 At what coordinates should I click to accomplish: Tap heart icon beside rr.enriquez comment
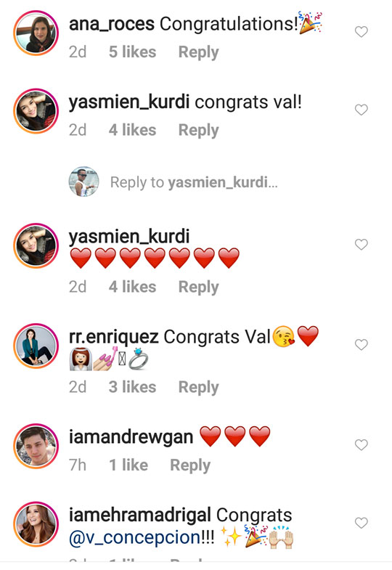pyautogui.click(x=361, y=345)
